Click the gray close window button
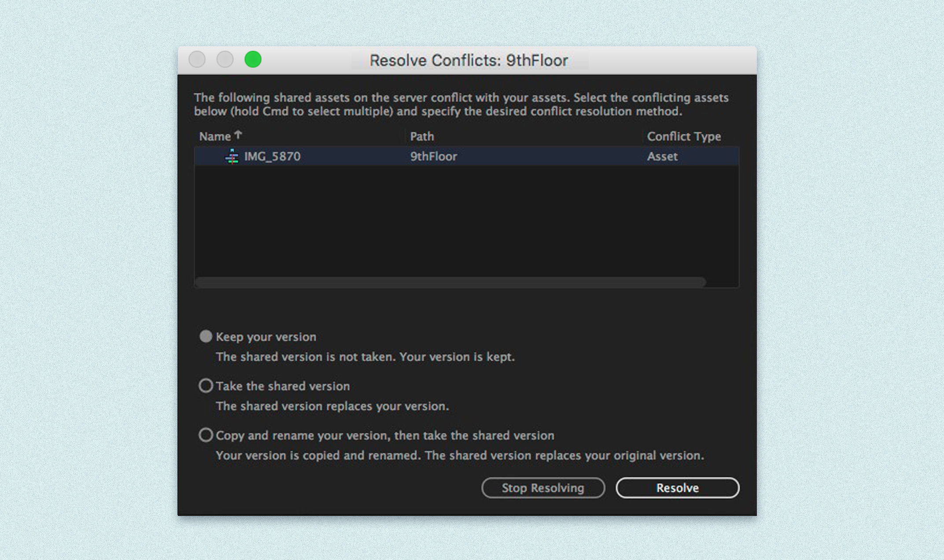The width and height of the screenshot is (944, 560). coord(197,59)
